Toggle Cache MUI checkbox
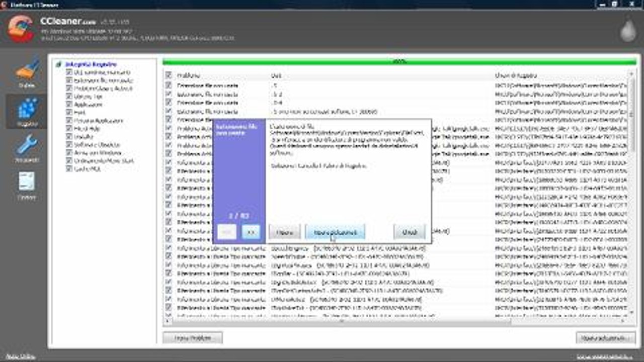Screen dimensions: 644x362 (x=69, y=169)
